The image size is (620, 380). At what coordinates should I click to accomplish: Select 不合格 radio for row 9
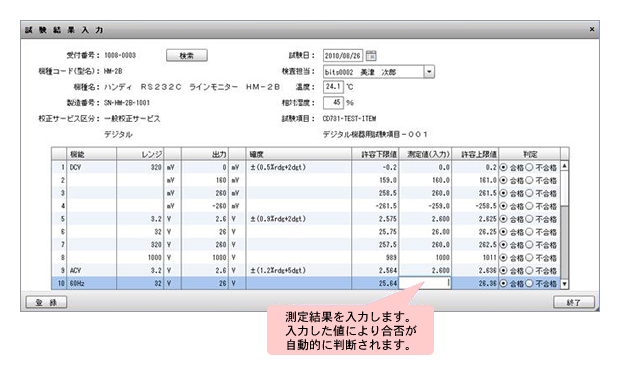coord(529,270)
